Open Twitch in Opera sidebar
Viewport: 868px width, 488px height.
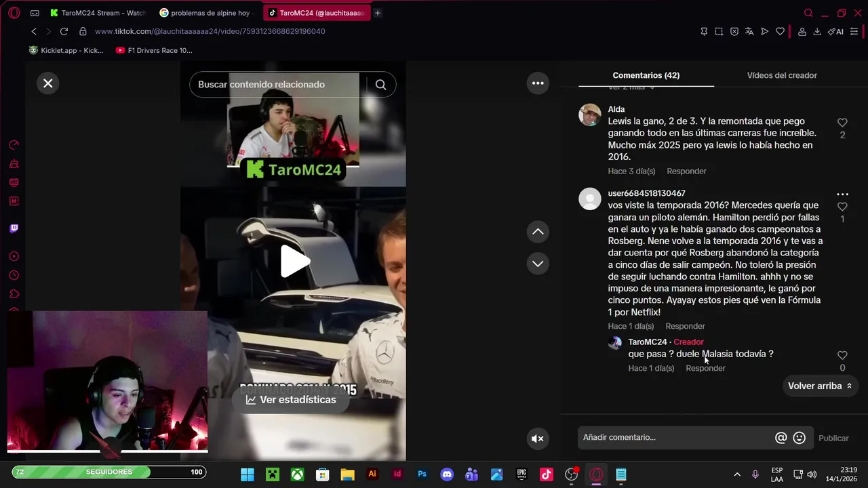point(14,228)
